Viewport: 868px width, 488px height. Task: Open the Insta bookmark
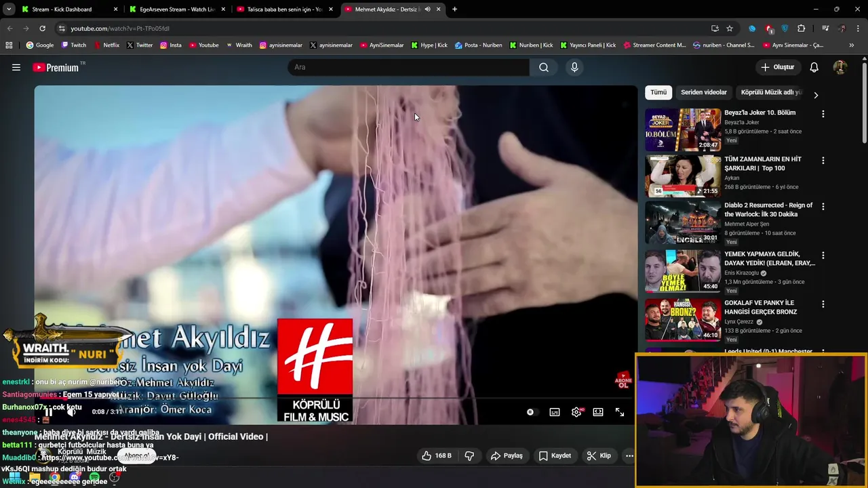171,45
